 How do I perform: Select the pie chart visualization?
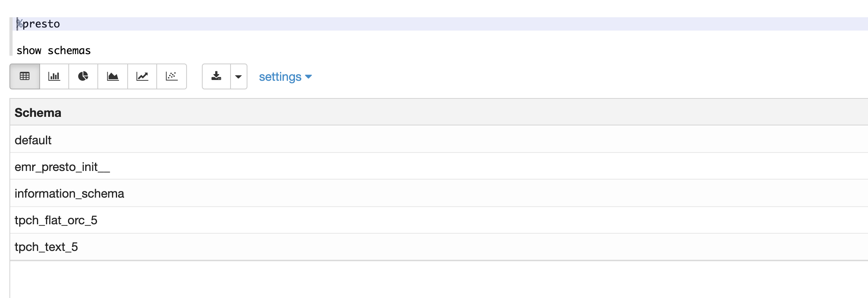[x=83, y=76]
